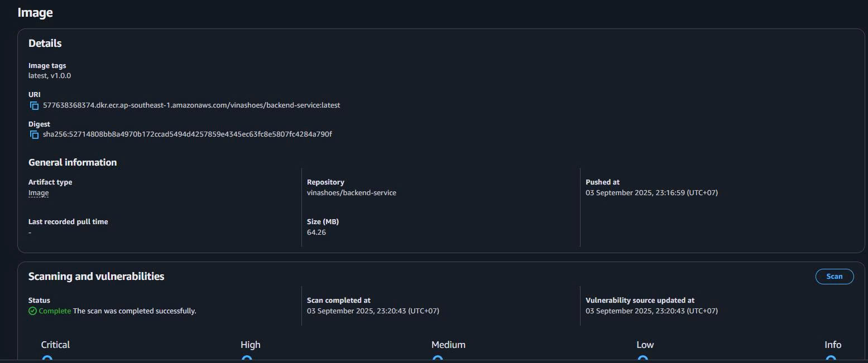
Task: Select the backend-service image URI text
Action: coord(191,105)
